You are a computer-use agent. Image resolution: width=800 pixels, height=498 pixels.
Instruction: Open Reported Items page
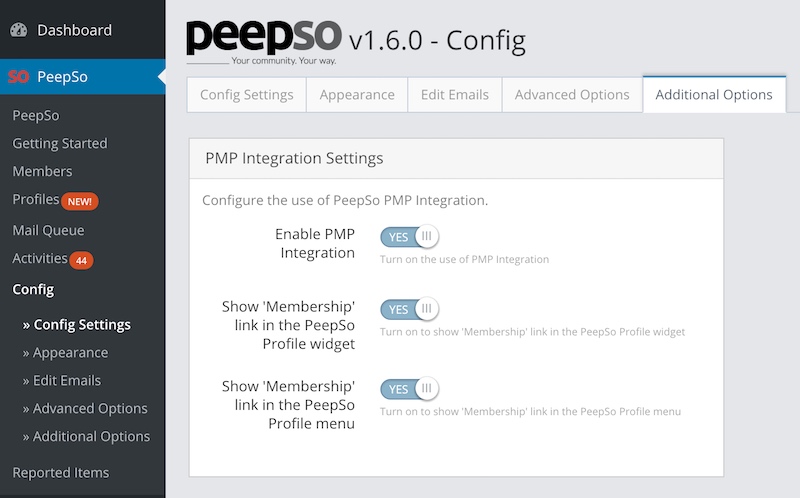(61, 473)
